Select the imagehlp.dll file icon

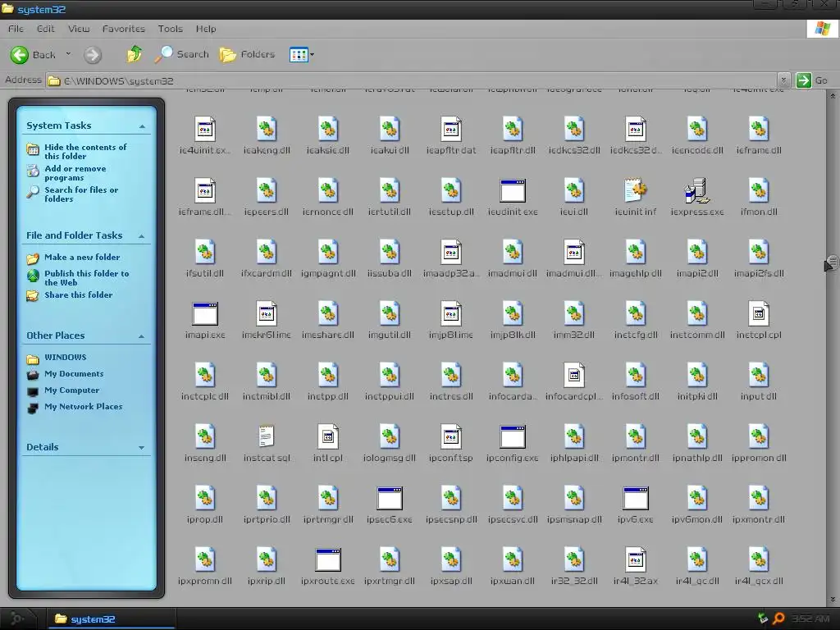[636, 252]
